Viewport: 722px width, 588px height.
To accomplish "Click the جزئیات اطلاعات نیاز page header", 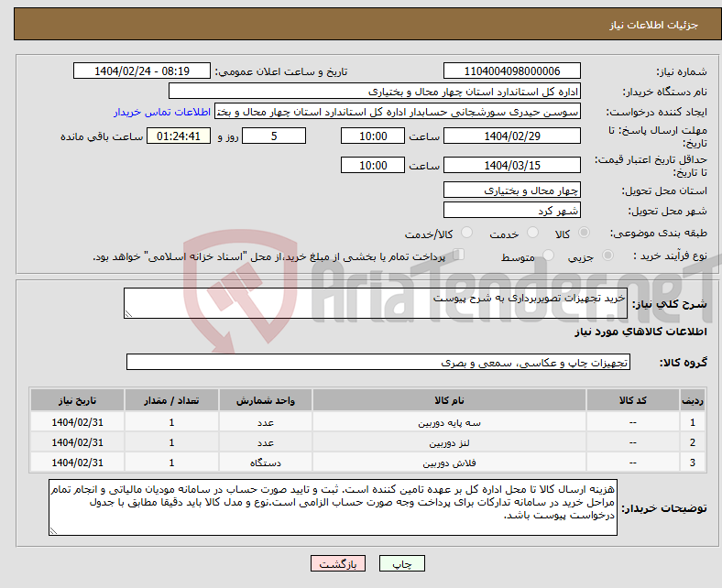I will 654,25.
